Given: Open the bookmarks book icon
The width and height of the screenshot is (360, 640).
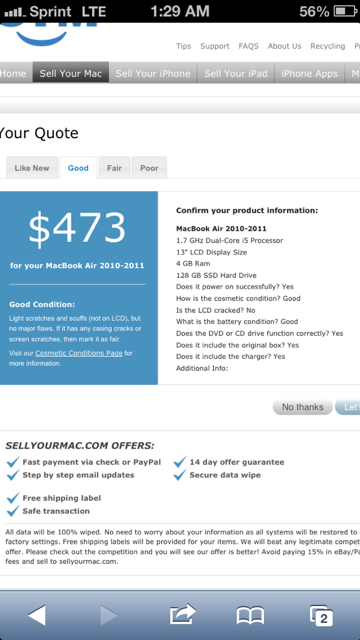Looking at the screenshot, I should [250, 616].
